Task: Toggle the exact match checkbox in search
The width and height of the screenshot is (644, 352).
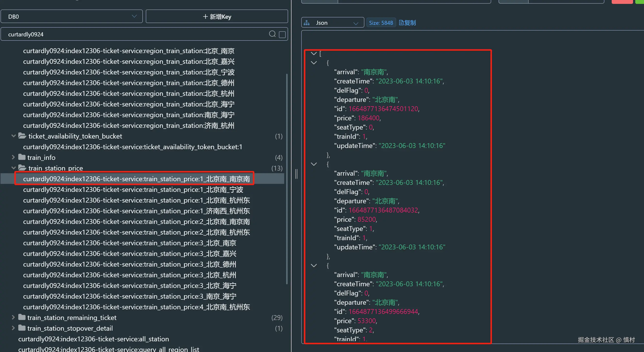Action: [x=282, y=34]
